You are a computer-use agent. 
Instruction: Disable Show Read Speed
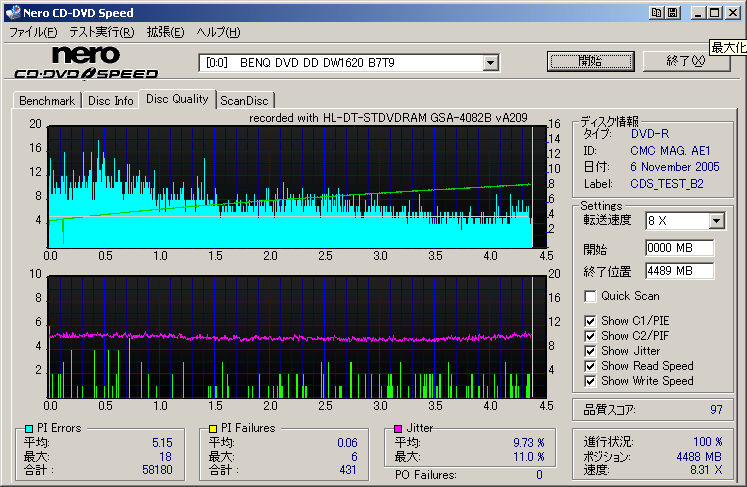[590, 366]
